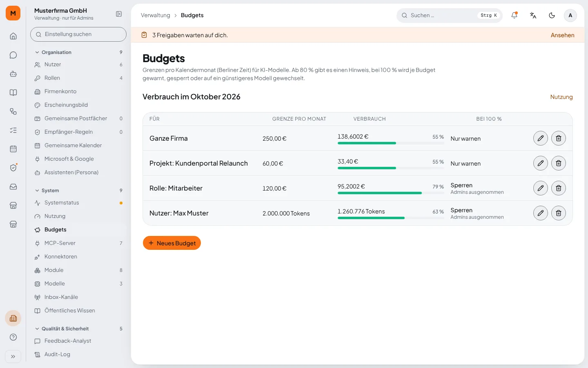Open Rollen in the sidebar
The width and height of the screenshot is (588, 368).
(x=78, y=78)
